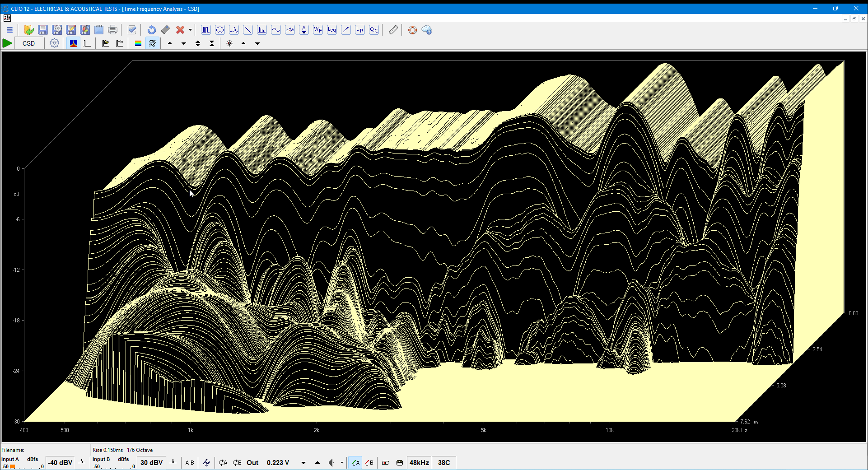Expand dropdown next to speaker icon
This screenshot has height=470, width=868.
342,463
